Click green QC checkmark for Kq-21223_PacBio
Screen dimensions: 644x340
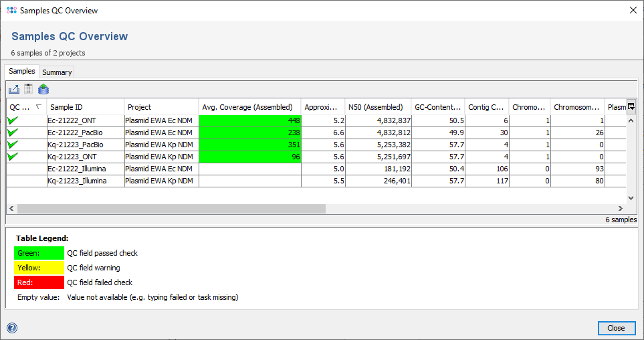pos(13,145)
